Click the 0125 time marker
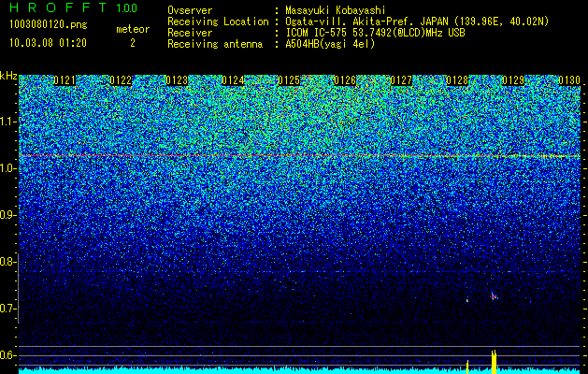Image resolution: width=588 pixels, height=374 pixels. coord(289,80)
